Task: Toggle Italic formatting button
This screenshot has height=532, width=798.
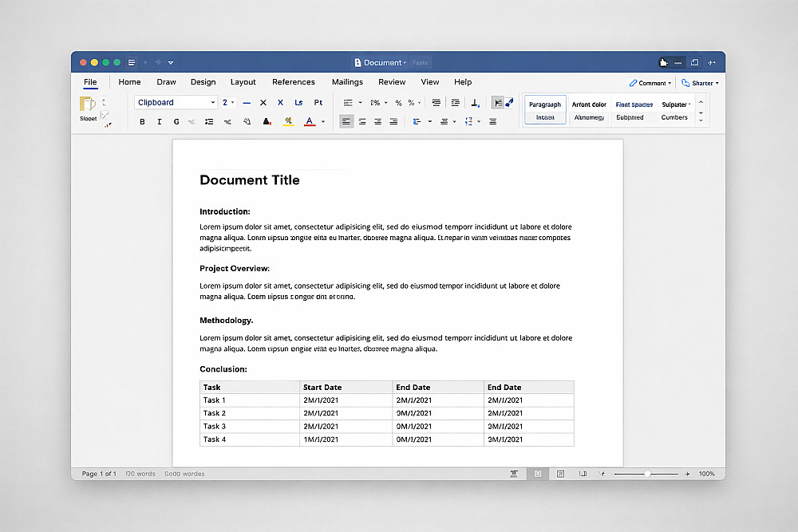Action: [x=160, y=121]
